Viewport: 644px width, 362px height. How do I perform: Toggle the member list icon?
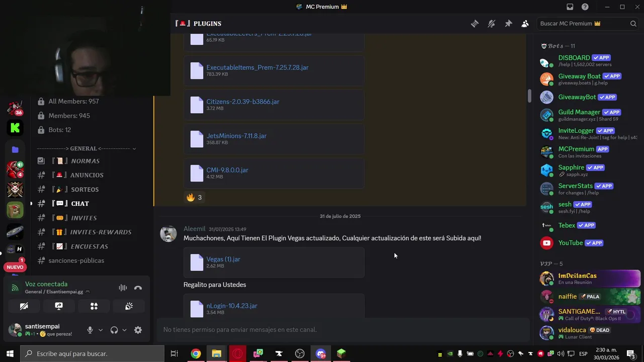(525, 24)
